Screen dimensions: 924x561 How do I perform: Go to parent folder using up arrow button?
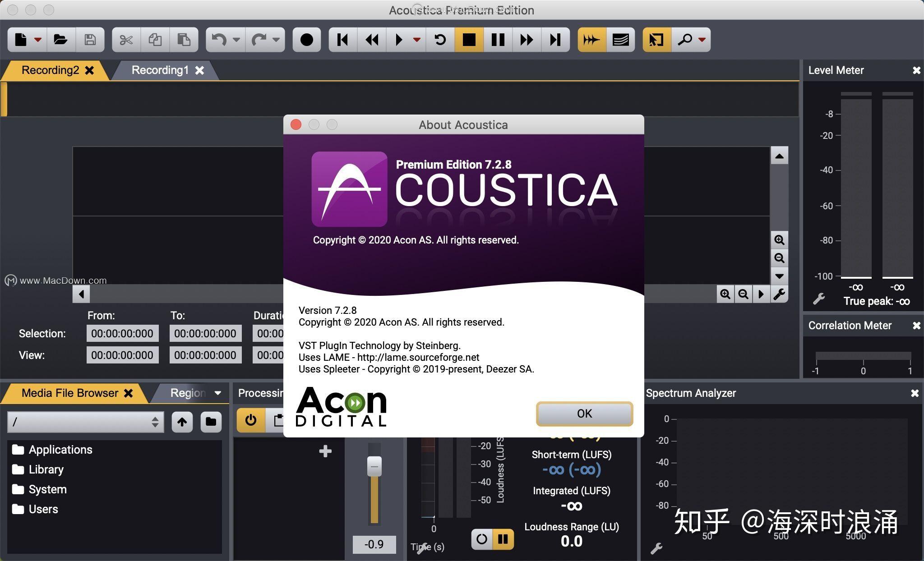pyautogui.click(x=182, y=422)
